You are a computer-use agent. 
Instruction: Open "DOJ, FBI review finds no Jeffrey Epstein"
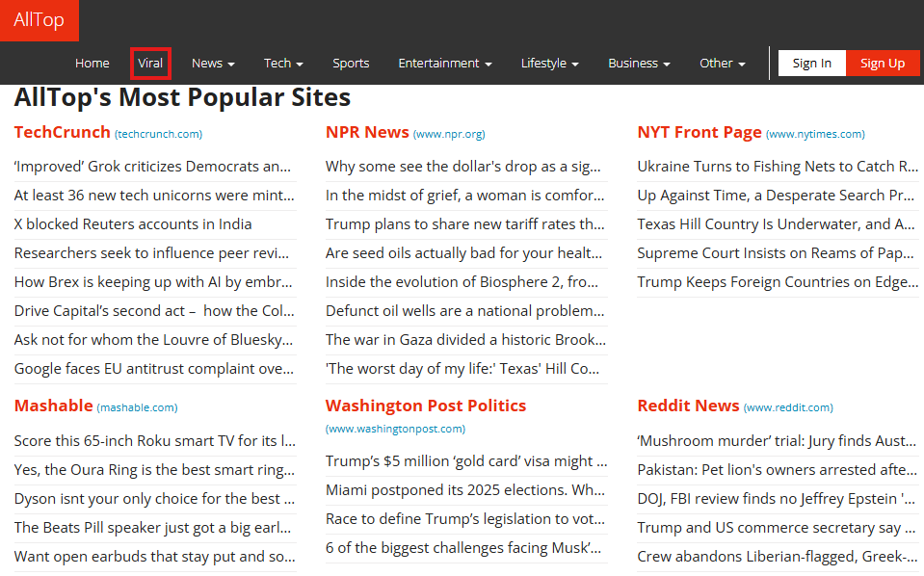click(776, 499)
